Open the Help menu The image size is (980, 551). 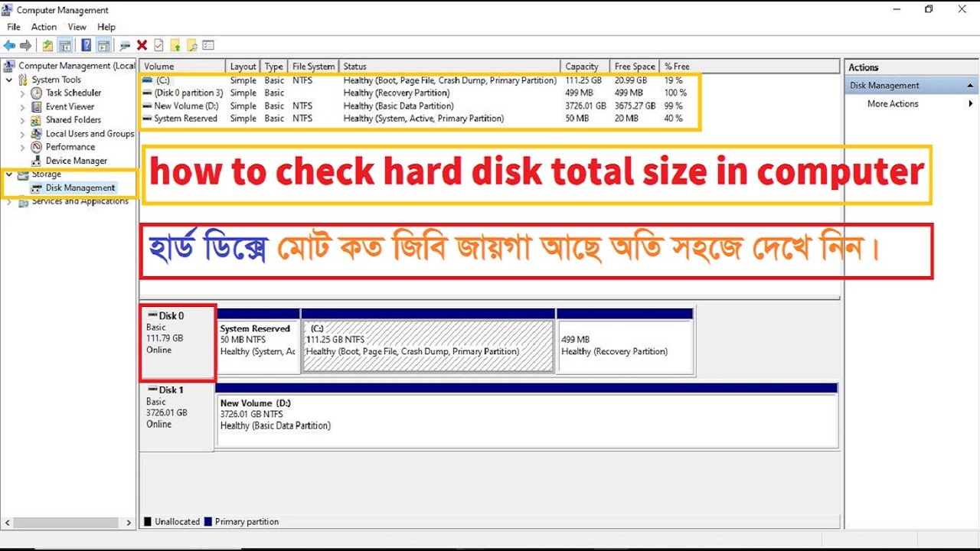[106, 27]
